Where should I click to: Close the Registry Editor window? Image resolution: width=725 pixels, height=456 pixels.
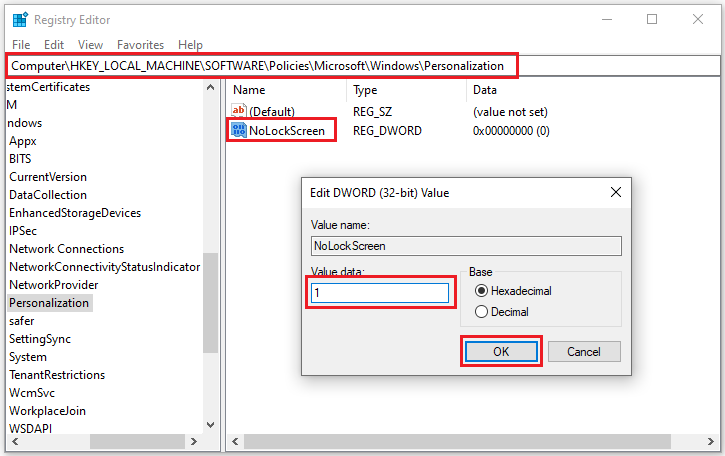tap(698, 19)
